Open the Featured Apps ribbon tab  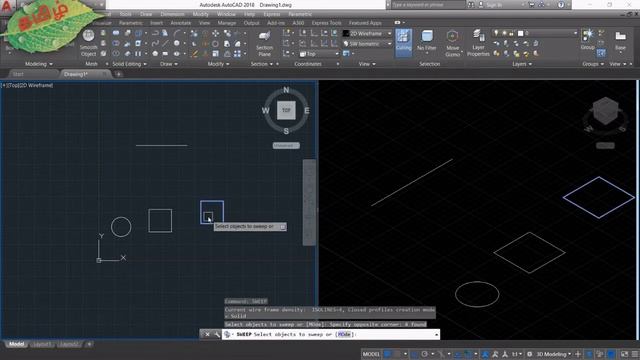tap(365, 23)
